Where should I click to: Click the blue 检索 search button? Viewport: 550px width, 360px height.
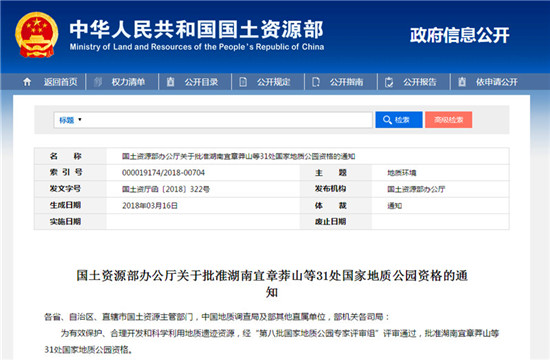(x=399, y=120)
